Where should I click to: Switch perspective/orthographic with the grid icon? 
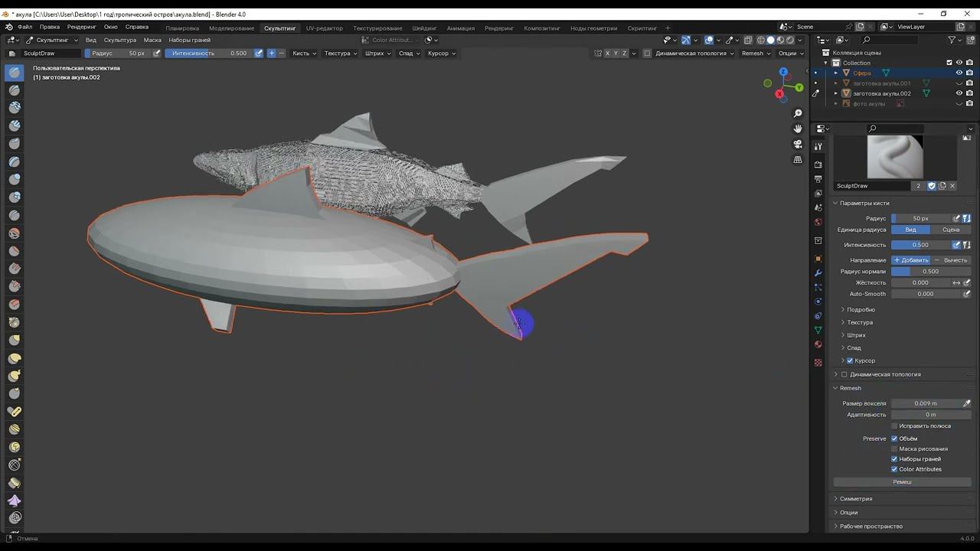798,160
